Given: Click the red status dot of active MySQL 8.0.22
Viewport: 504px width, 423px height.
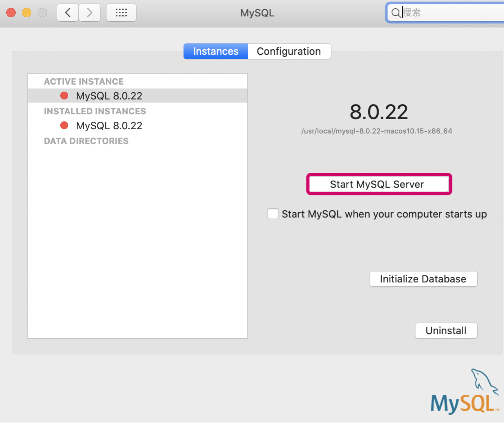Looking at the screenshot, I should point(64,96).
